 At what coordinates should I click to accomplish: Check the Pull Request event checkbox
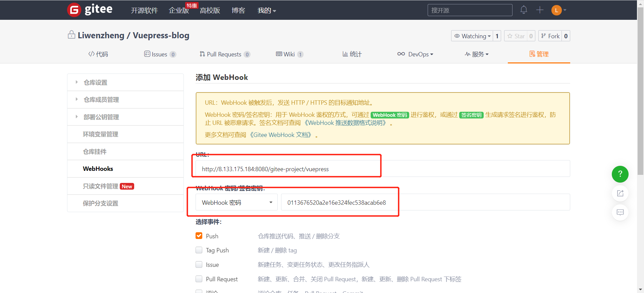pos(199,279)
